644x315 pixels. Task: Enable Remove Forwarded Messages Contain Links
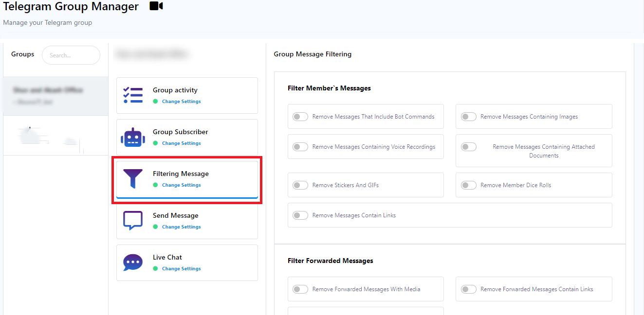click(x=469, y=289)
